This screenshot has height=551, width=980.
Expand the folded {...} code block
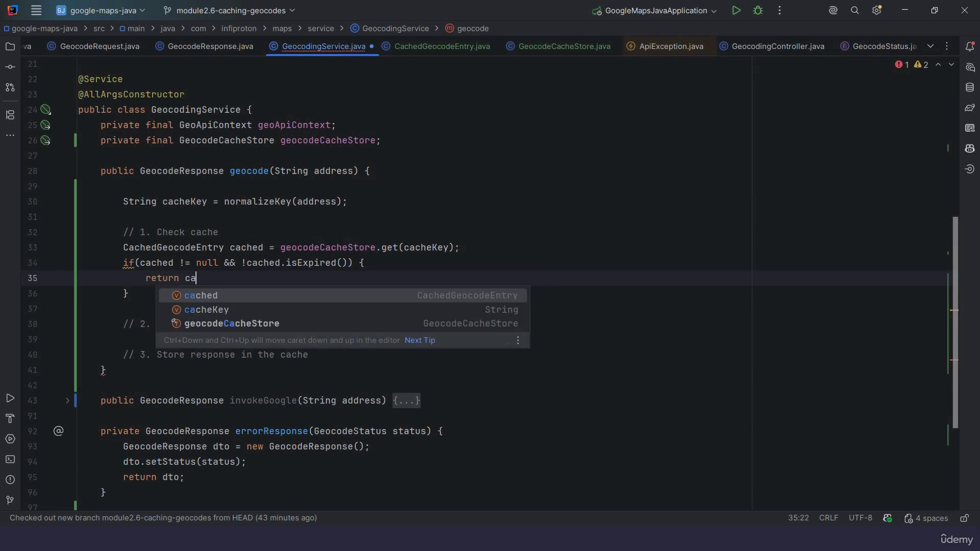click(406, 400)
